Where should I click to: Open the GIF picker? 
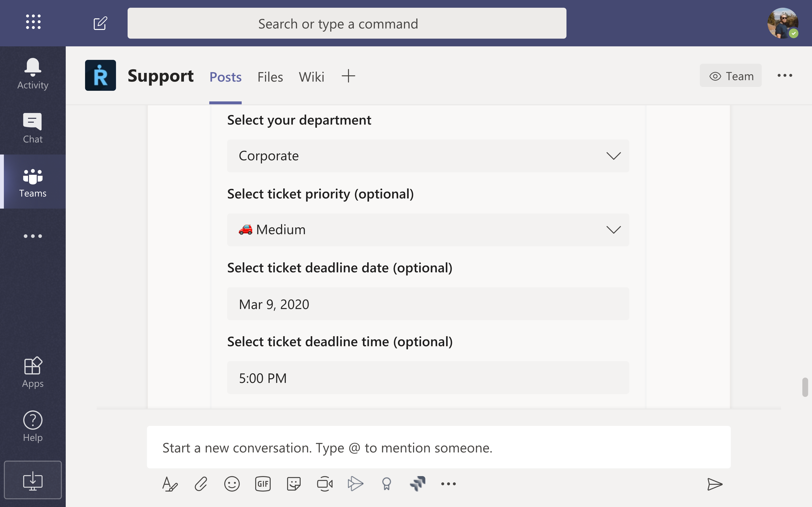[x=263, y=484]
